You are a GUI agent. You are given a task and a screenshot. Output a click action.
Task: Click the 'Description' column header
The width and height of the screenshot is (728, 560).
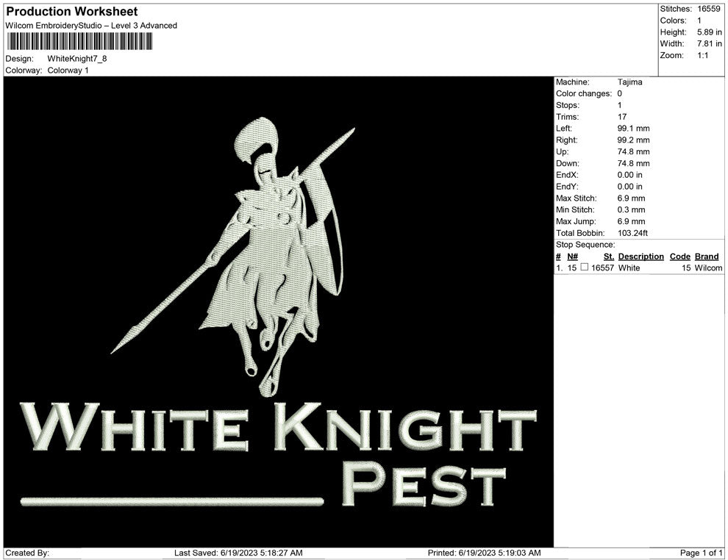(x=640, y=256)
